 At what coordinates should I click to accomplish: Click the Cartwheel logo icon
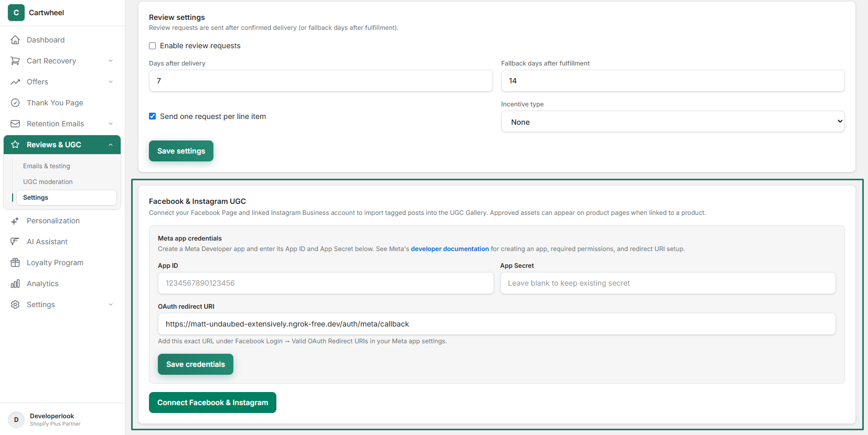(x=16, y=13)
